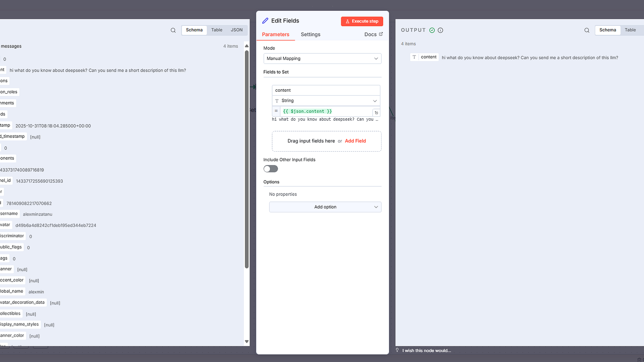Run the node with Execute step
644x362 pixels.
362,21
